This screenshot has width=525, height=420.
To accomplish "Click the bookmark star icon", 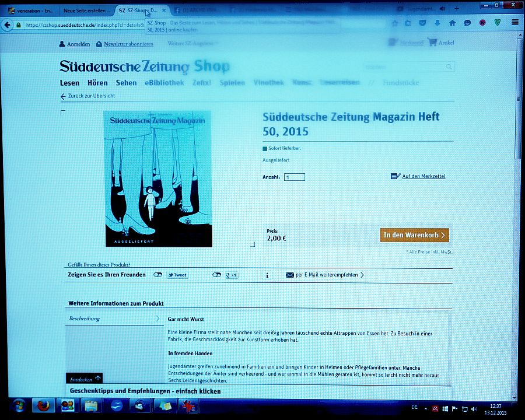I will [395, 23].
